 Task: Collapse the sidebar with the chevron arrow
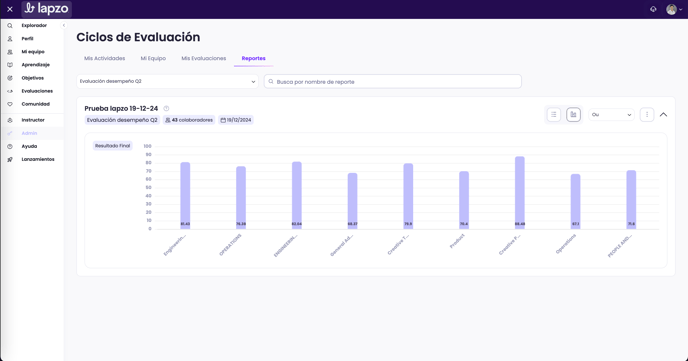[64, 25]
